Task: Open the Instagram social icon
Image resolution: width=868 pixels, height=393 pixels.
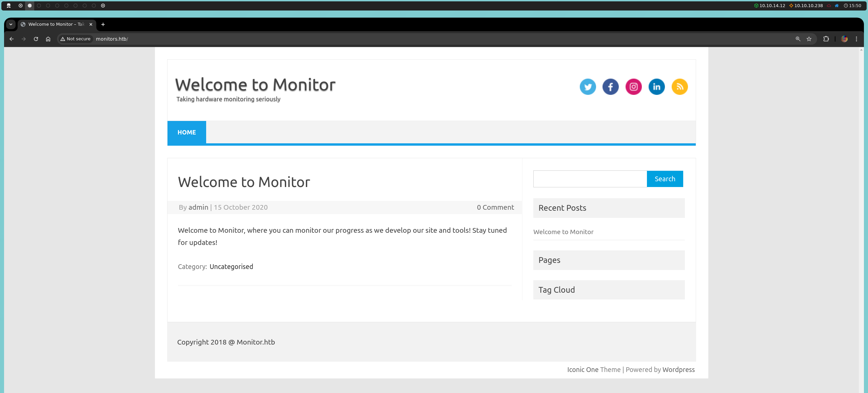Action: point(633,87)
